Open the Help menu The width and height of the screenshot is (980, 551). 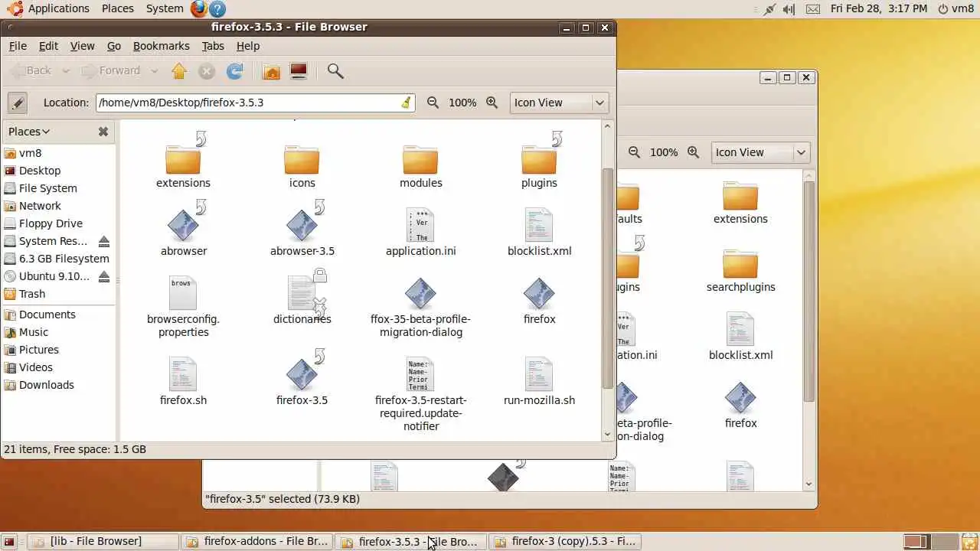coord(248,46)
